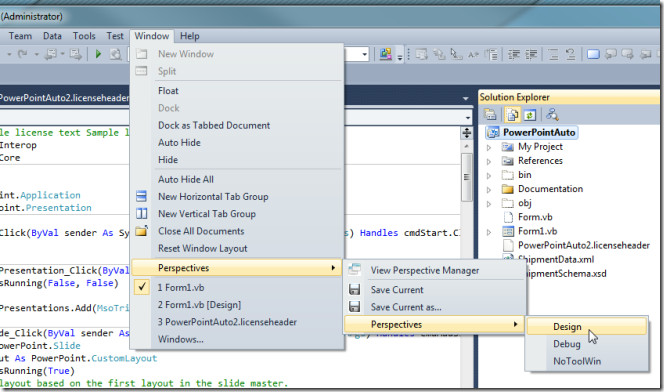Click the Increase Indent toolbar icon
This screenshot has height=392, width=664.
pos(531,54)
